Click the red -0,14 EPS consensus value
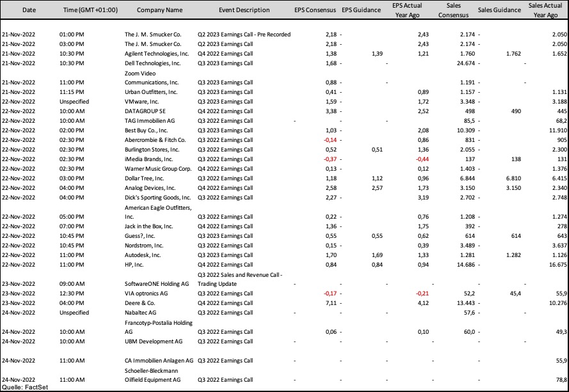 [330, 140]
